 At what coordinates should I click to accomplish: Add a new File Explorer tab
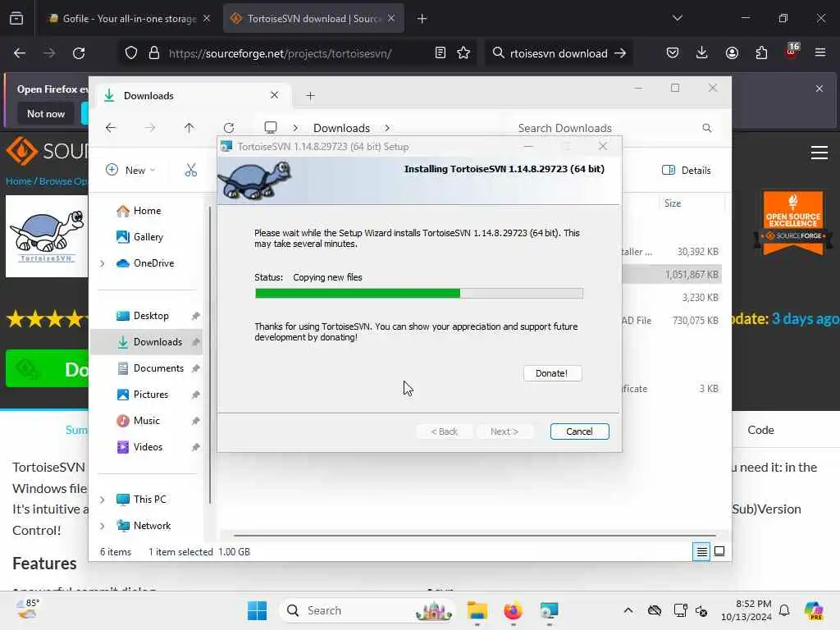(310, 96)
